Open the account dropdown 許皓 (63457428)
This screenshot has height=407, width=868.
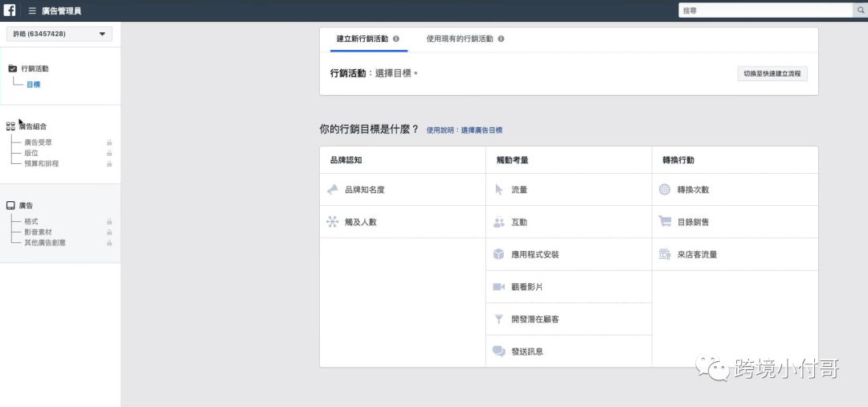(x=59, y=34)
